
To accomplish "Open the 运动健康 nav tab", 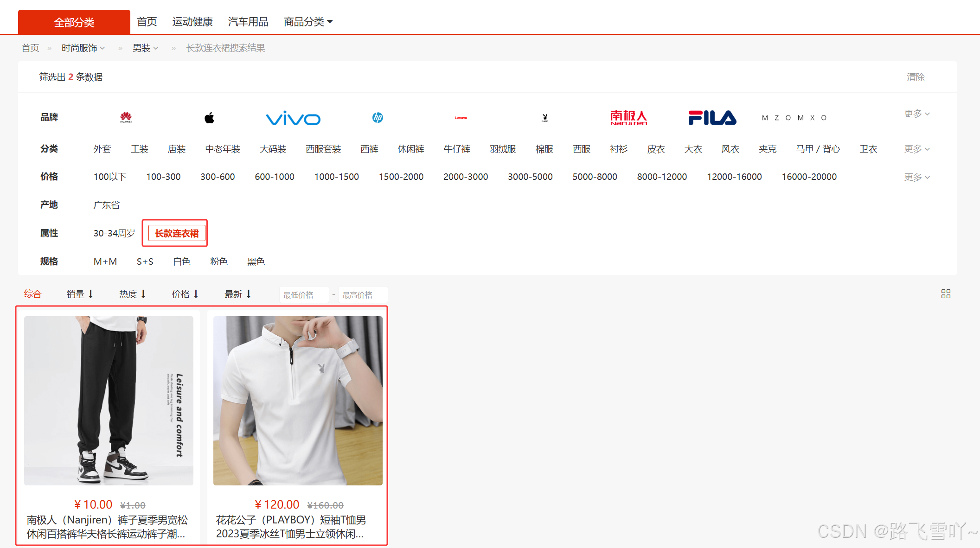I will pyautogui.click(x=192, y=22).
